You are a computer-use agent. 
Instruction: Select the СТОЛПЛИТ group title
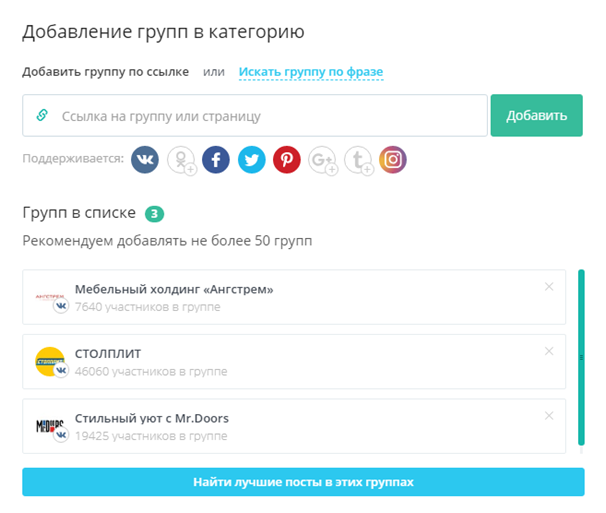(108, 353)
